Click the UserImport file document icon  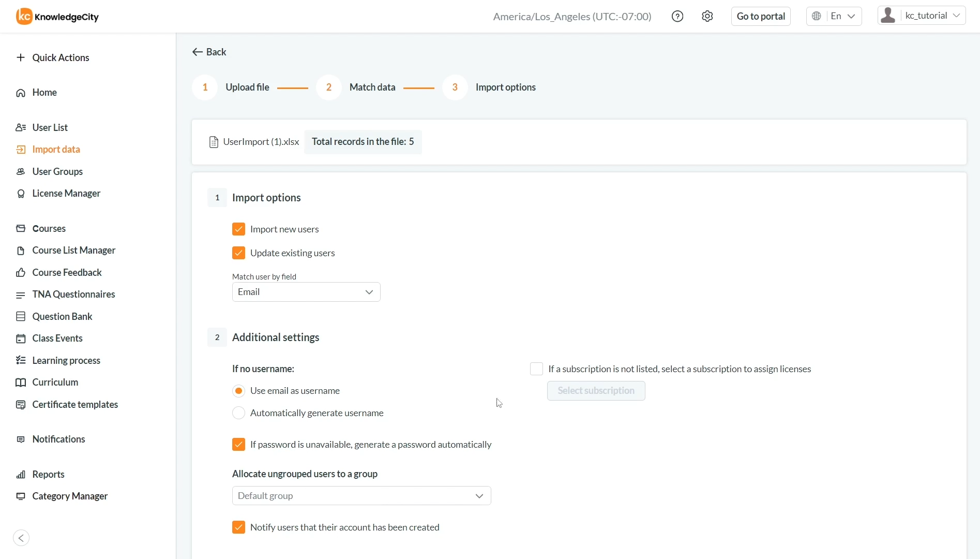[x=213, y=142]
